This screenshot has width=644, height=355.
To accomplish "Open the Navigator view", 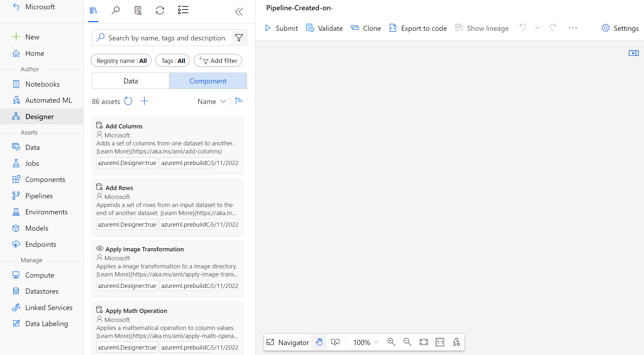I will coord(288,342).
